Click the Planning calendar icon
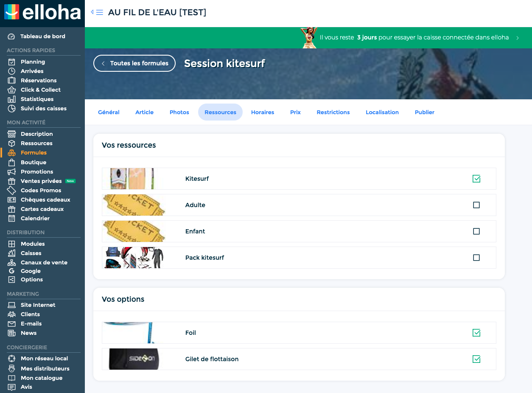Viewport: 532px width, 393px height. click(12, 62)
